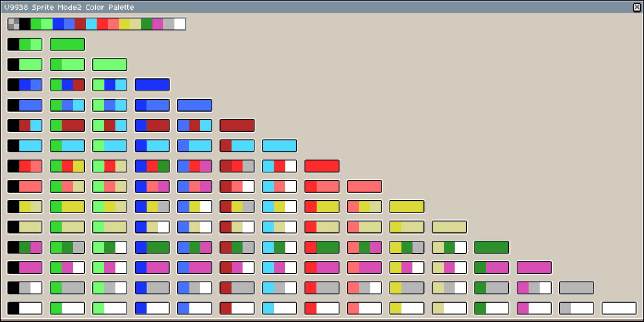Select the wide solid dark-blue swatch
Viewport: 644px width, 322px height.
point(152,85)
